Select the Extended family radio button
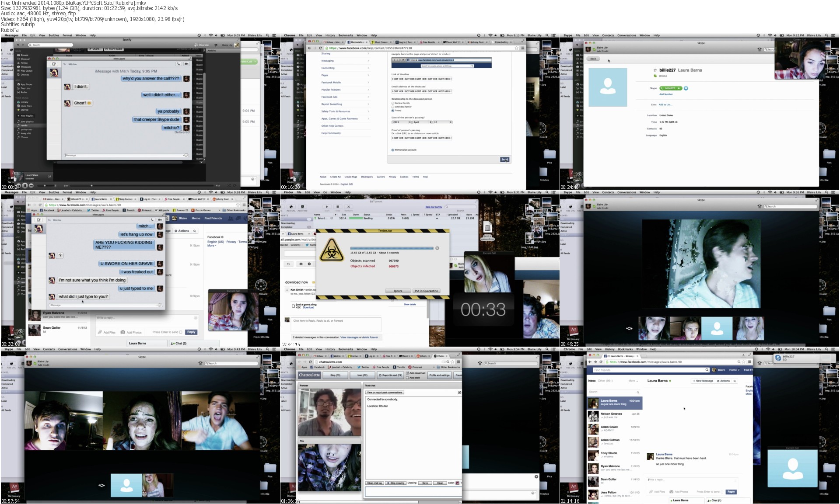This screenshot has height=504, width=840. [x=393, y=107]
